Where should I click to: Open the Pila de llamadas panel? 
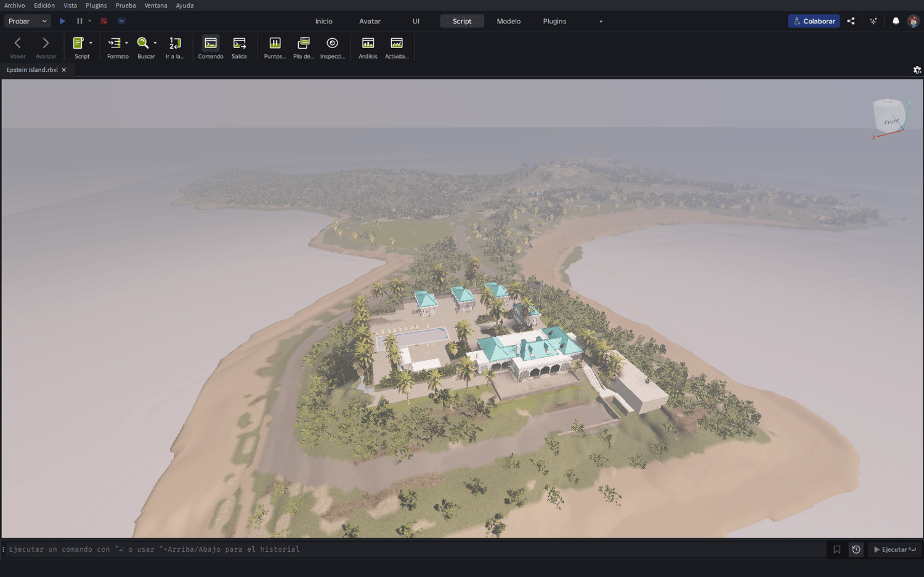pyautogui.click(x=304, y=47)
